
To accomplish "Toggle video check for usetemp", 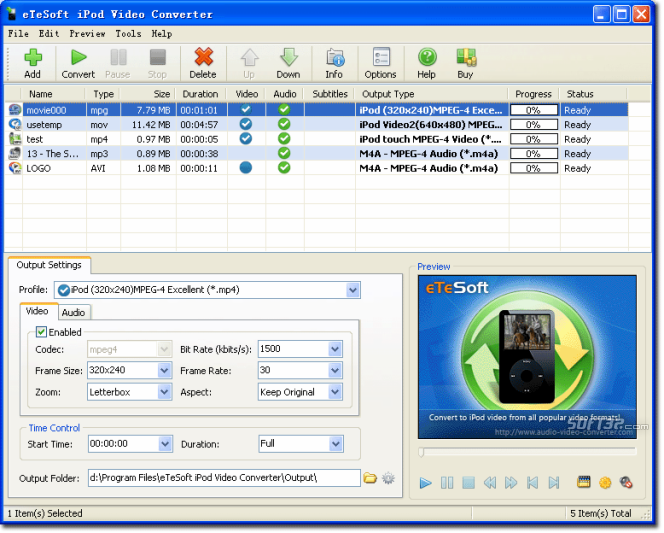I will pos(246,124).
